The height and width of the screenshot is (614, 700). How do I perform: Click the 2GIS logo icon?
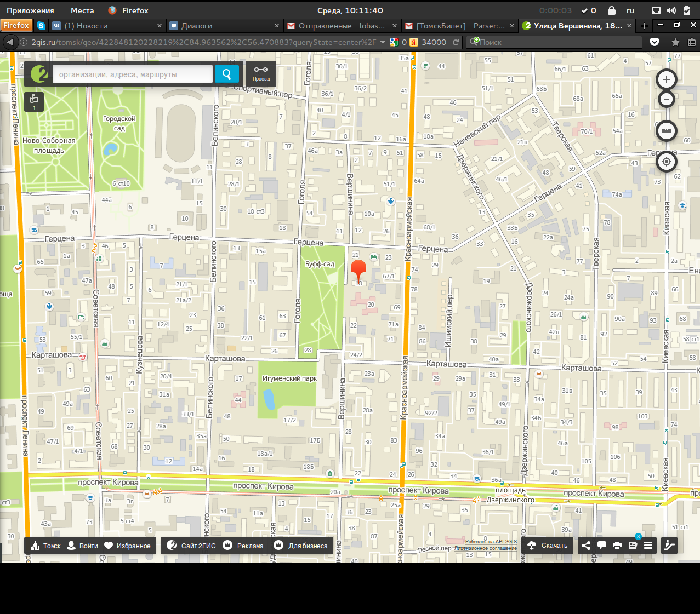click(x=39, y=74)
